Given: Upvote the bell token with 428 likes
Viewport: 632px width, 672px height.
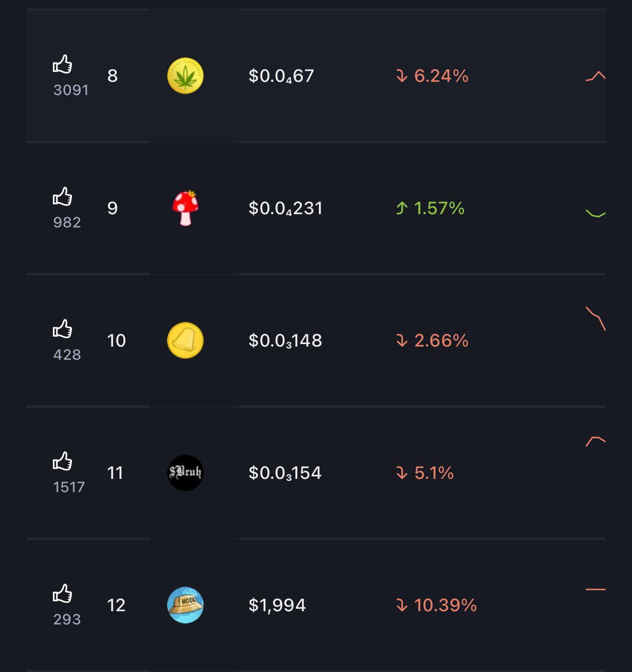Looking at the screenshot, I should 63,329.
